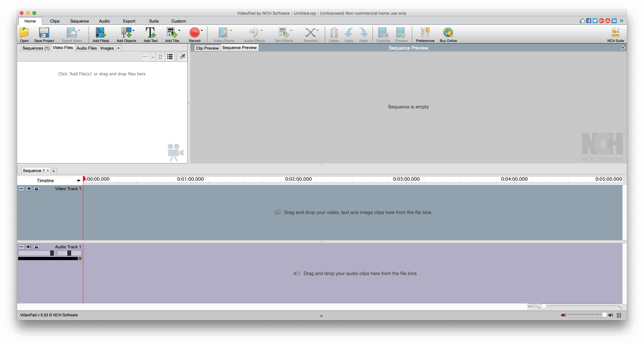Screen dimensions: 644x345
Task: Click the bin trash icon above file list
Action: coord(160,57)
